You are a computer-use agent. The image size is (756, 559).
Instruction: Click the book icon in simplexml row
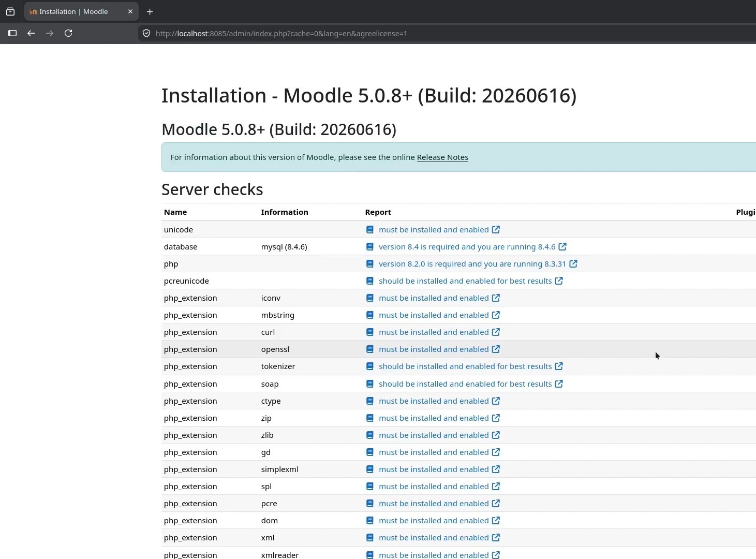click(x=370, y=469)
